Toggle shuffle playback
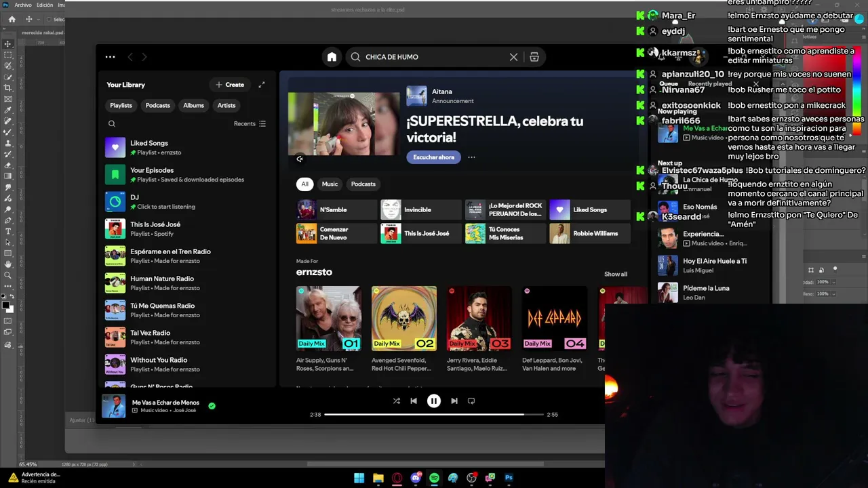Viewport: 868px width, 488px height. click(396, 401)
